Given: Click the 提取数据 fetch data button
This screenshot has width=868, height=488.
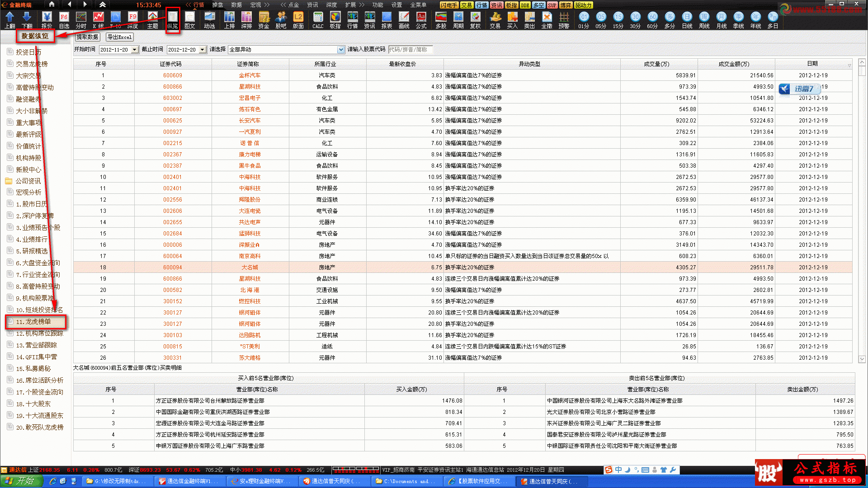Looking at the screenshot, I should coord(87,37).
